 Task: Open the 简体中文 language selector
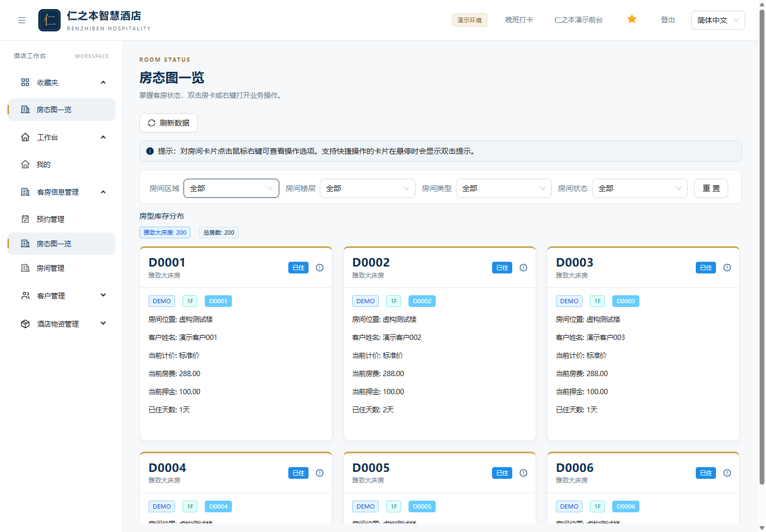click(x=718, y=20)
